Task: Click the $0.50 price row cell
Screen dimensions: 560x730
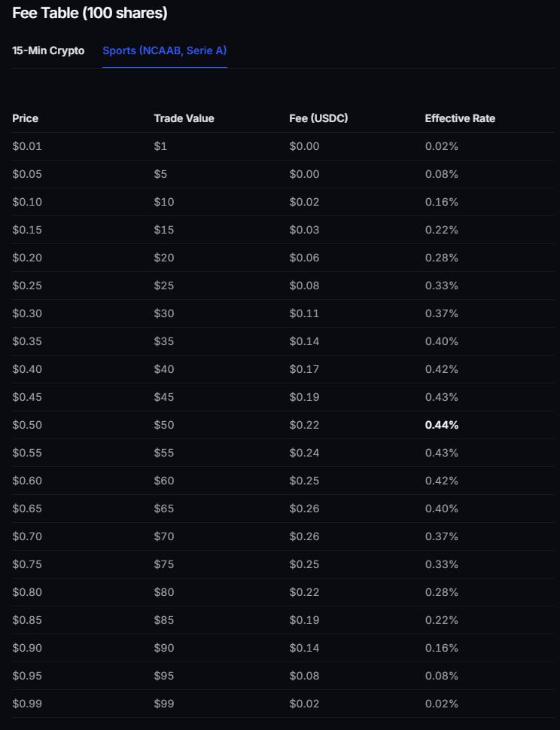Action: [27, 425]
